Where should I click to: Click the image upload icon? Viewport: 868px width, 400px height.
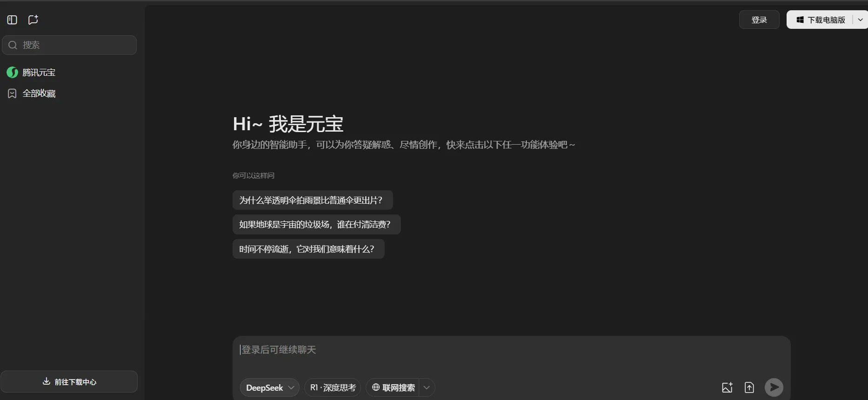[727, 387]
